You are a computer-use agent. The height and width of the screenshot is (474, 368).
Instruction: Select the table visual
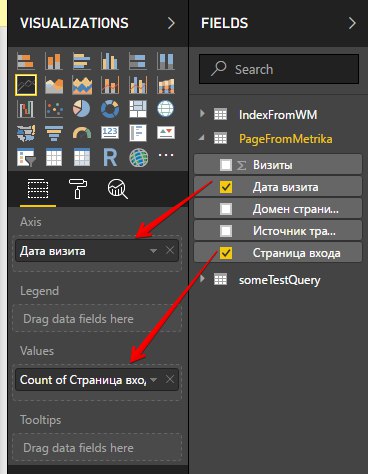pyautogui.click(x=54, y=157)
